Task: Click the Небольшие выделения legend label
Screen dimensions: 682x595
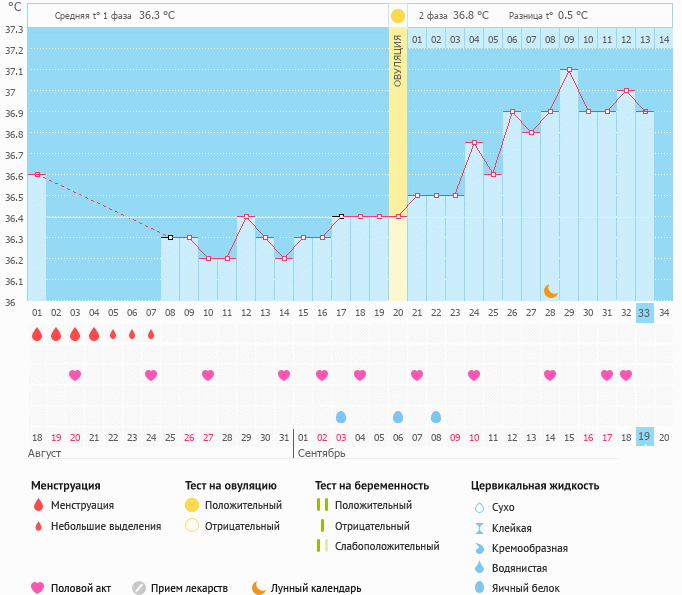Action: click(106, 526)
